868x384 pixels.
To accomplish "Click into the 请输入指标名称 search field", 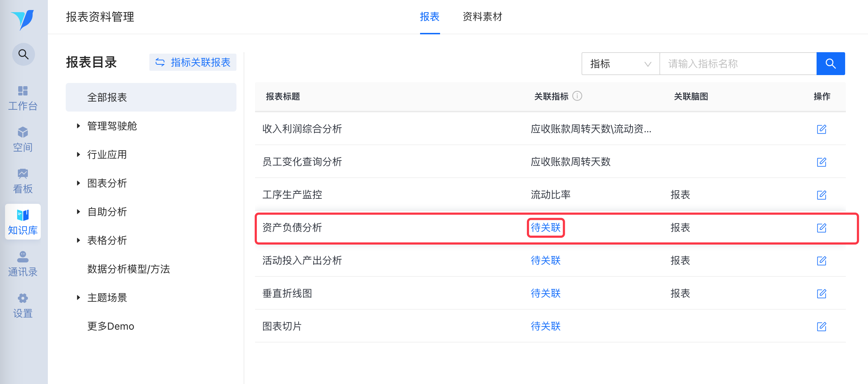I will (x=738, y=64).
